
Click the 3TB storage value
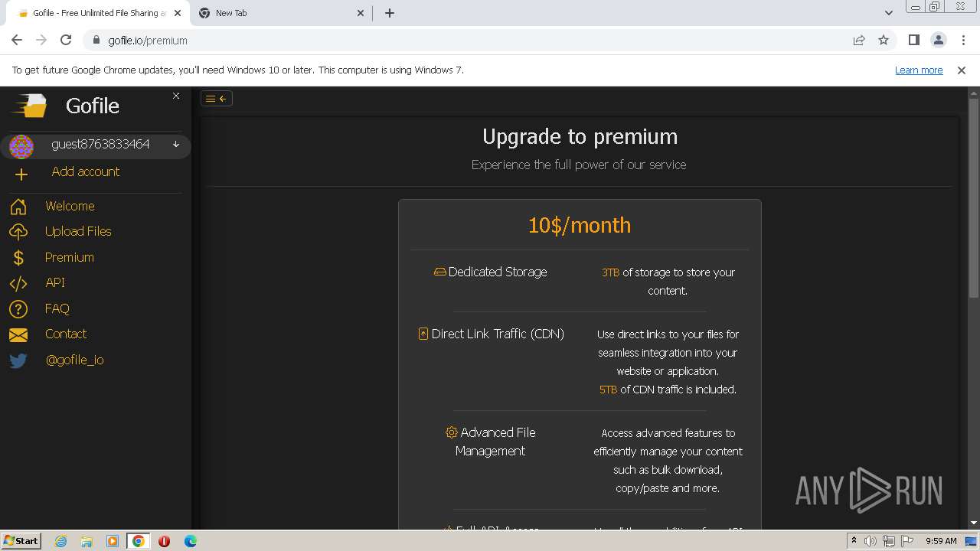(610, 272)
